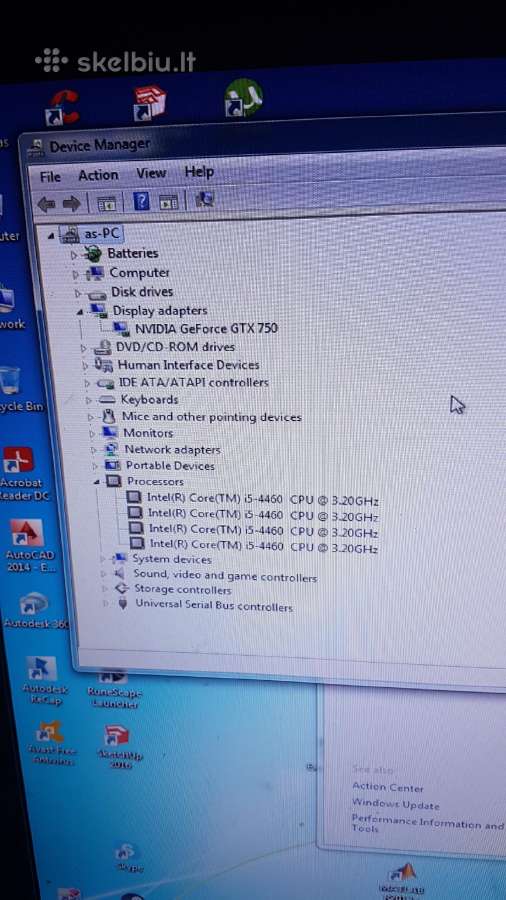Click the Batteries category icon
Image resolution: width=506 pixels, height=900 pixels.
[92, 253]
